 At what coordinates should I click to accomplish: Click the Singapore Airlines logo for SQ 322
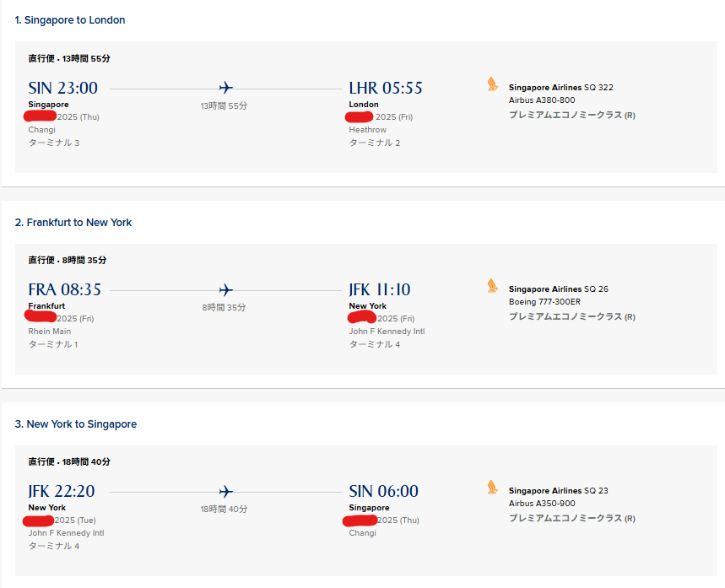492,84
